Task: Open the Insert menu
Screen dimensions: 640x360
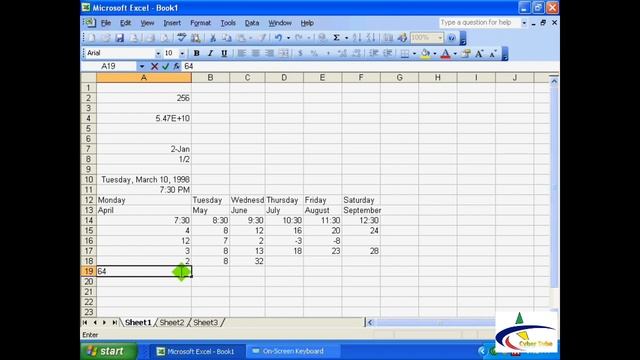Action: click(172, 23)
